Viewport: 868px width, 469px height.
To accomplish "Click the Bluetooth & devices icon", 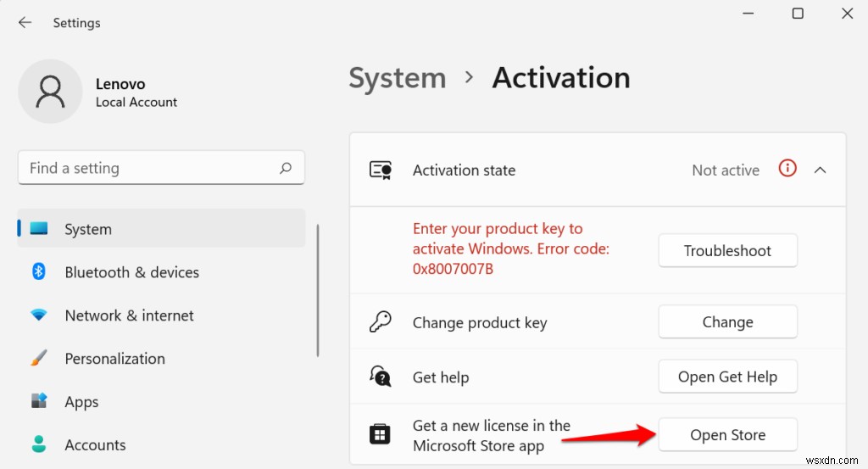I will 39,272.
